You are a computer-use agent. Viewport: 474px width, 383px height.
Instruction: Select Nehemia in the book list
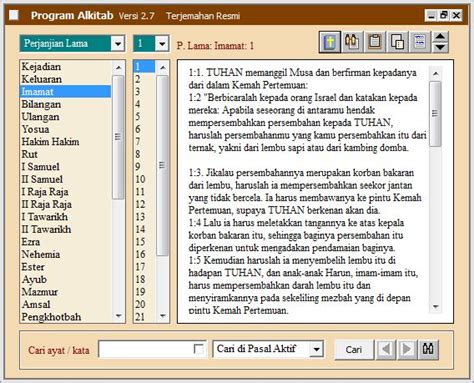click(65, 254)
